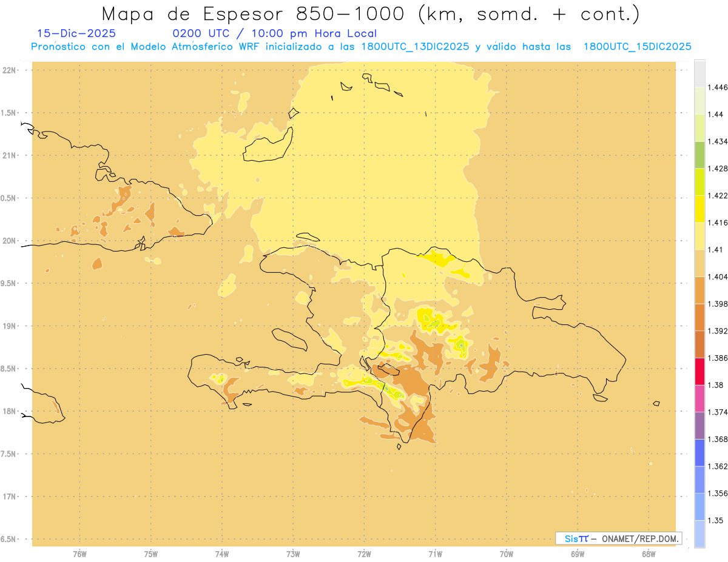Click the colorbar value "1.386"
This screenshot has height=562, width=728.
[718, 358]
